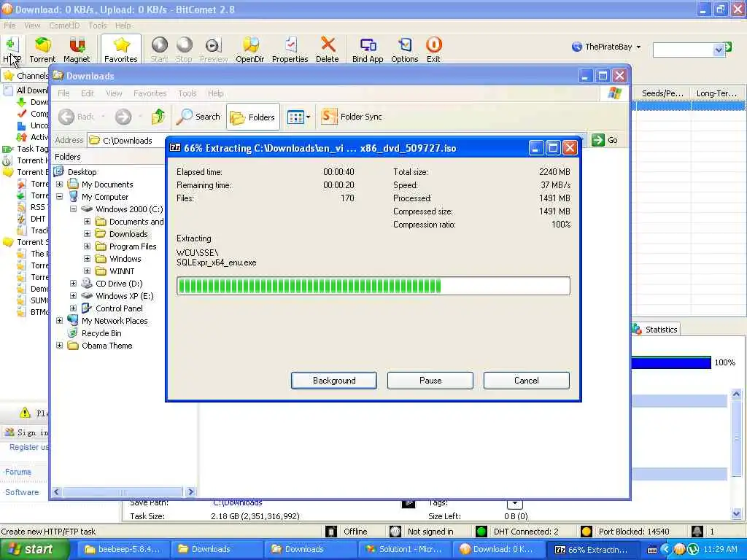Select the Obama Theme folder

point(107,346)
